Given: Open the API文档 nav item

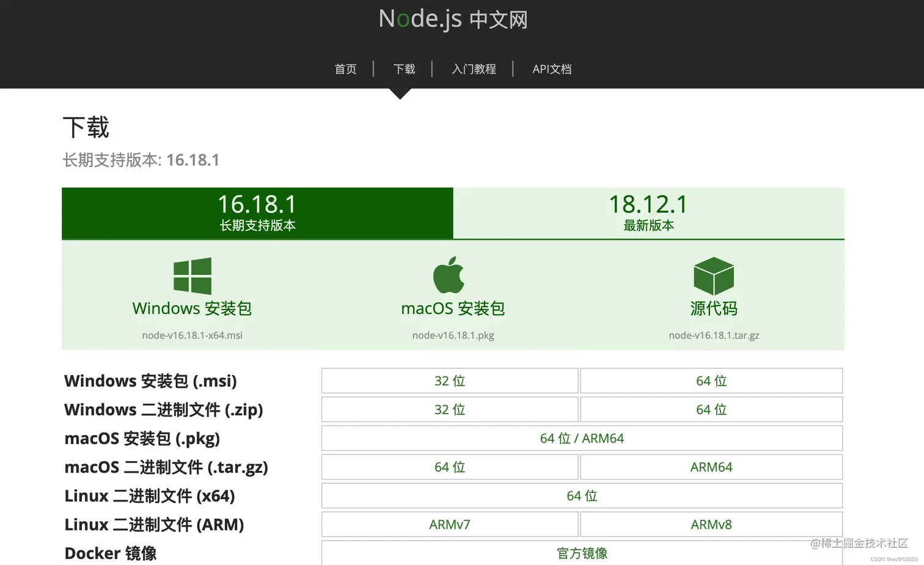Looking at the screenshot, I should 552,69.
